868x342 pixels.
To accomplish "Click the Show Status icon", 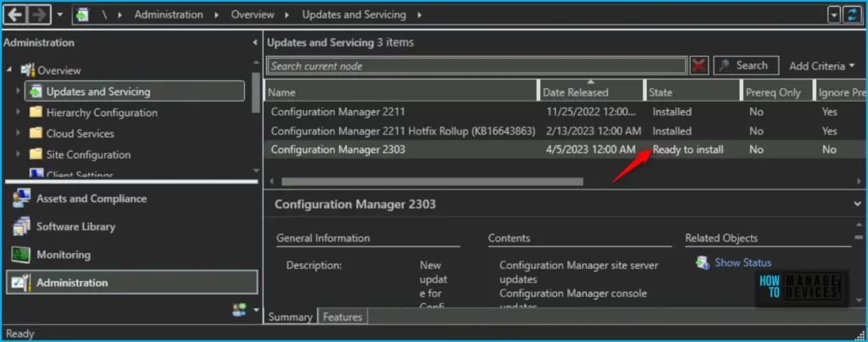I will (703, 262).
